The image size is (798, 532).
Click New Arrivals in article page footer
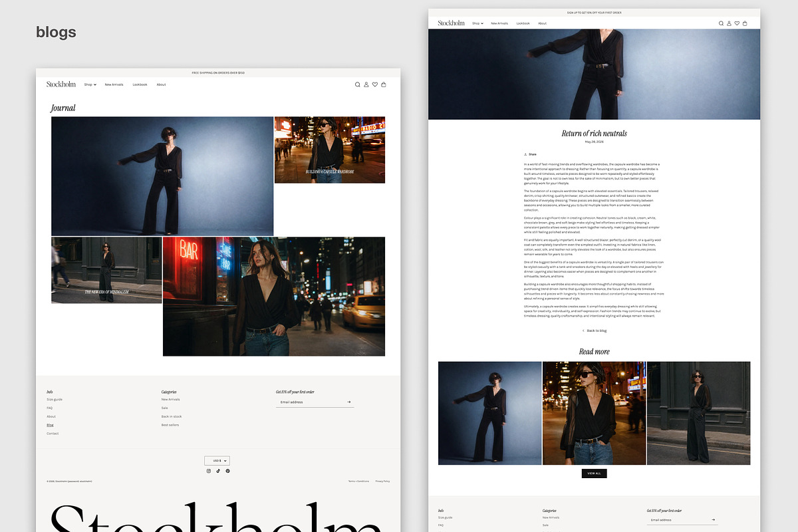click(551, 517)
